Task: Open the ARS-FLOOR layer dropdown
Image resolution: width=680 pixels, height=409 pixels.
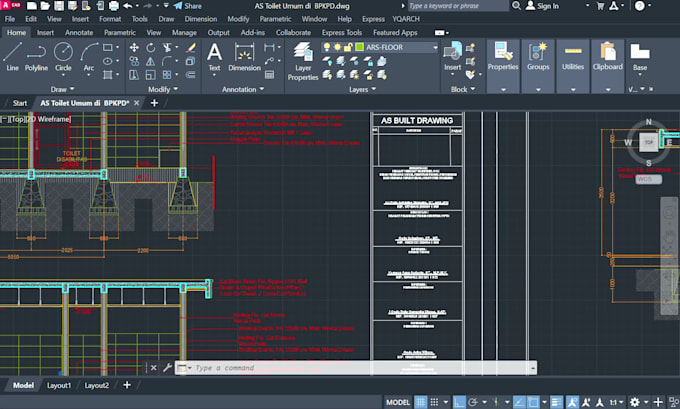Action: (x=435, y=47)
